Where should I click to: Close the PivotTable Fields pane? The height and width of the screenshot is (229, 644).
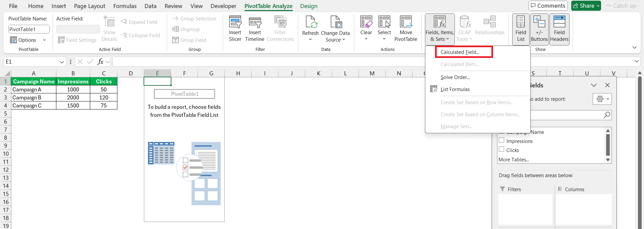(x=607, y=85)
